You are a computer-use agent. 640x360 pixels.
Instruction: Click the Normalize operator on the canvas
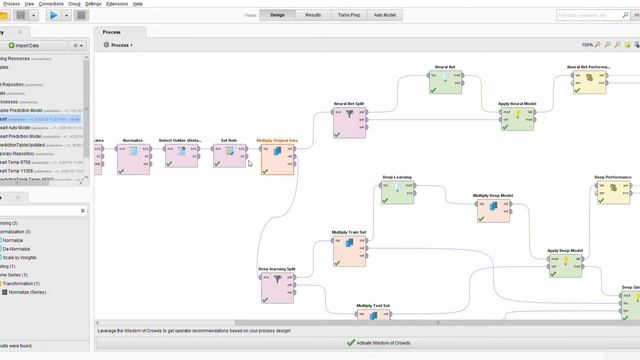tap(133, 160)
